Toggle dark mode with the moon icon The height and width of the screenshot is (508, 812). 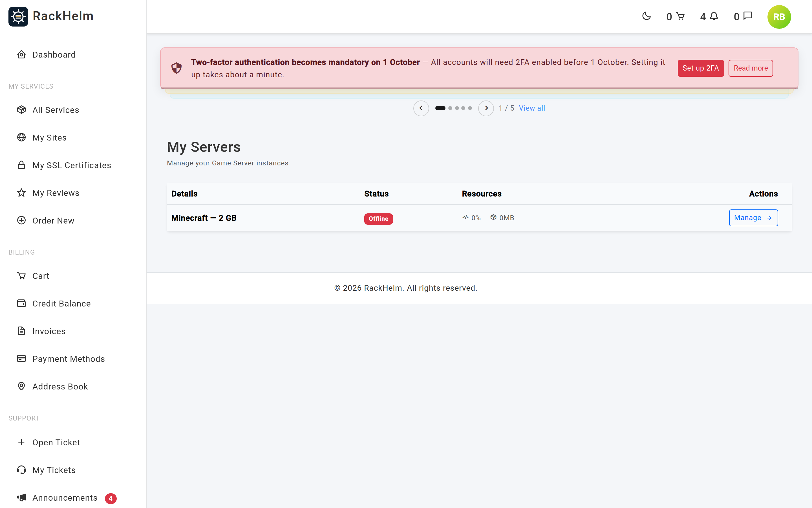click(646, 16)
